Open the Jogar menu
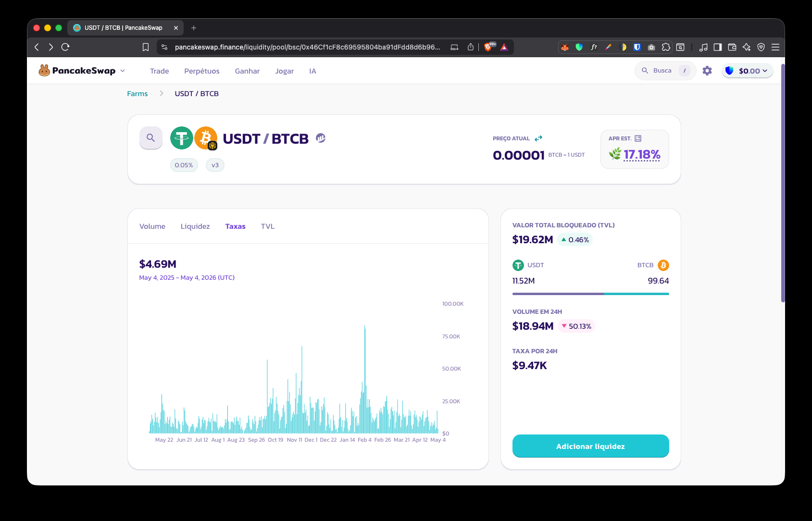This screenshot has height=521, width=812. (x=285, y=71)
